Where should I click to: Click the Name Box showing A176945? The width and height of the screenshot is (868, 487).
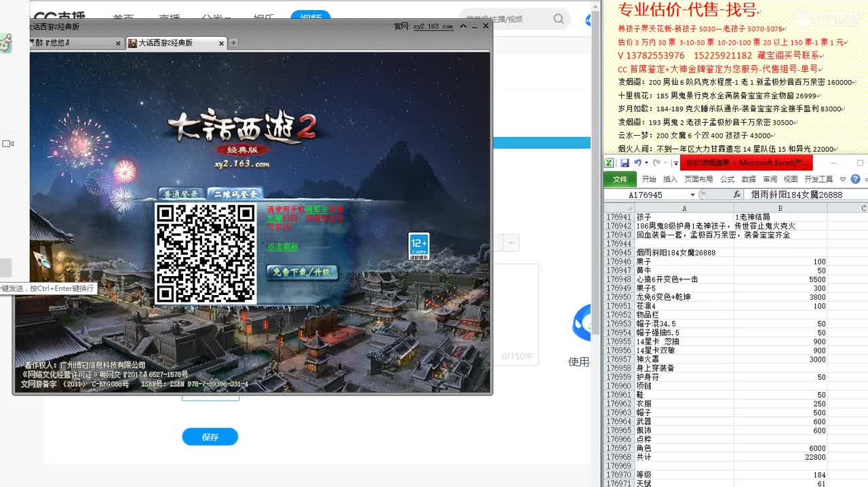click(x=648, y=195)
